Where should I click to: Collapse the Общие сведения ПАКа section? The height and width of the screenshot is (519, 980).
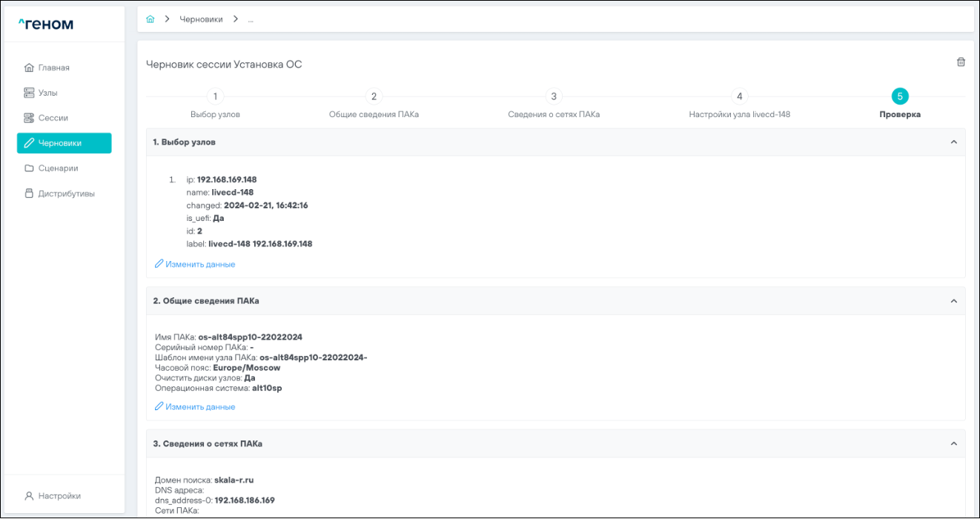(x=953, y=301)
